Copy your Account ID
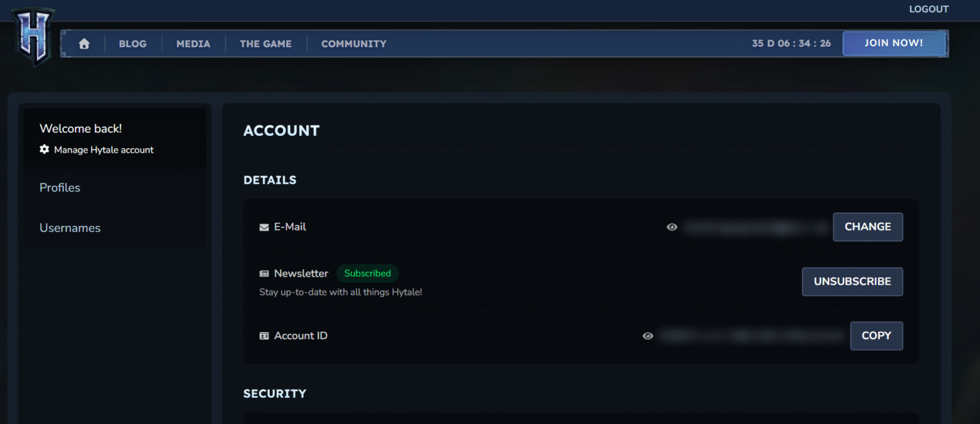 point(876,335)
